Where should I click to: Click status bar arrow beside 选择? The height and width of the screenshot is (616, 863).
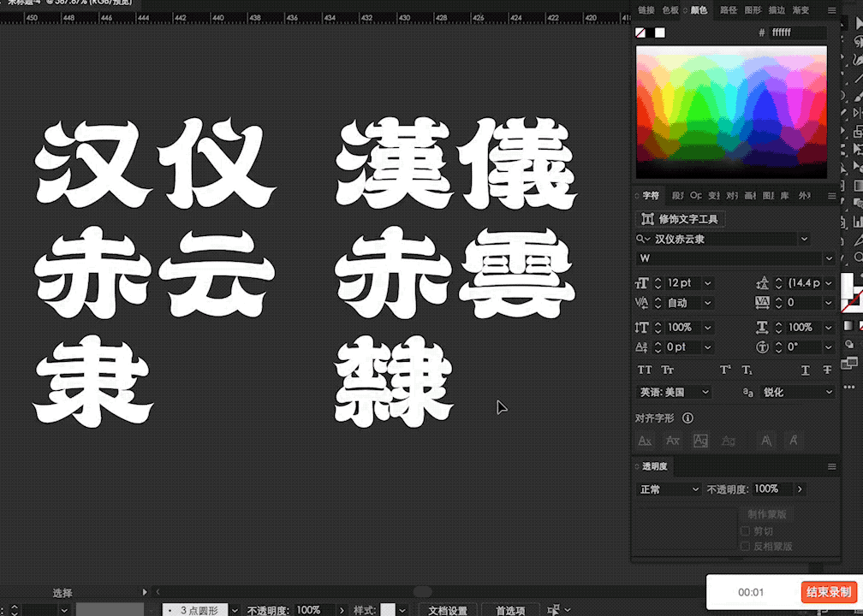tap(145, 592)
